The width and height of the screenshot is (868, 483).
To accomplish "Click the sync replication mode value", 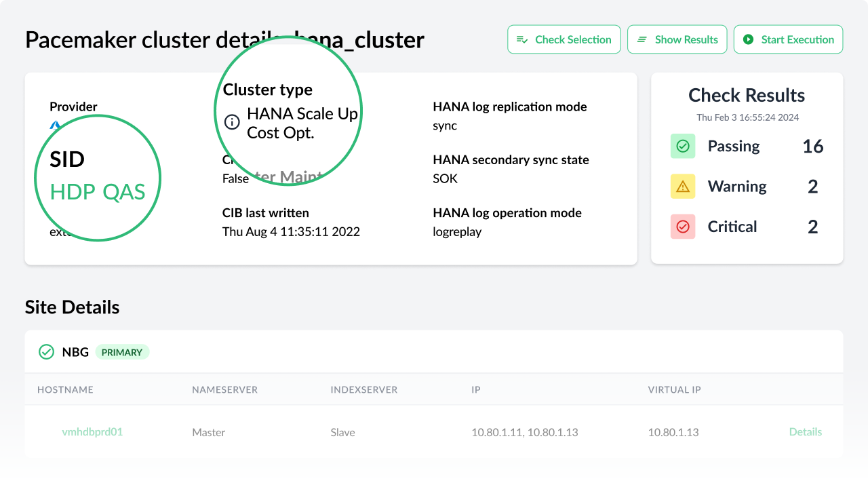I will click(445, 125).
